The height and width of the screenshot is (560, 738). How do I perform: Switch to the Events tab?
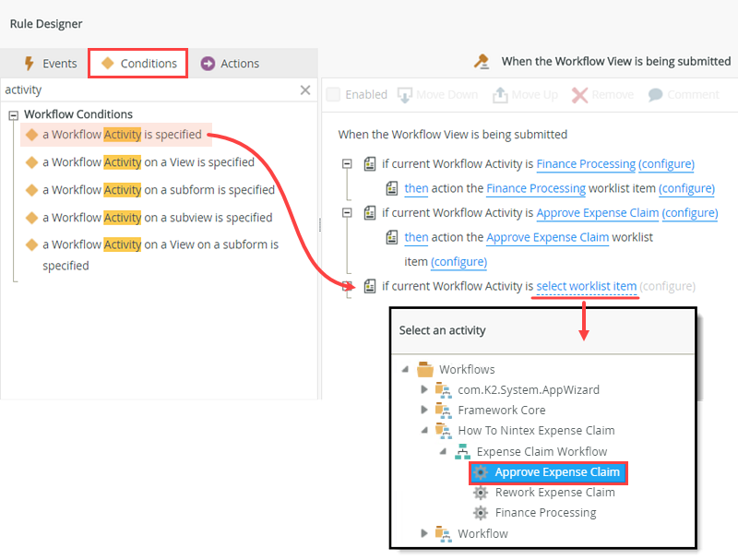click(x=49, y=64)
